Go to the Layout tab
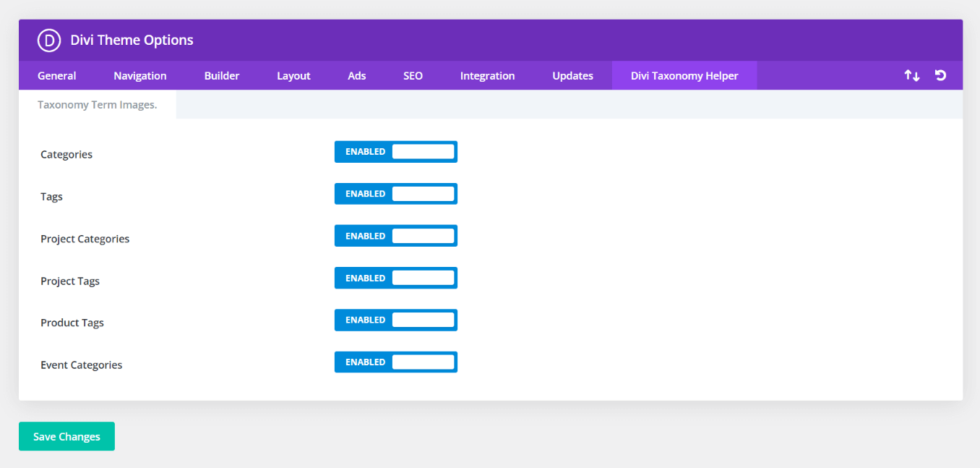Viewport: 980px width, 468px height. pos(293,75)
